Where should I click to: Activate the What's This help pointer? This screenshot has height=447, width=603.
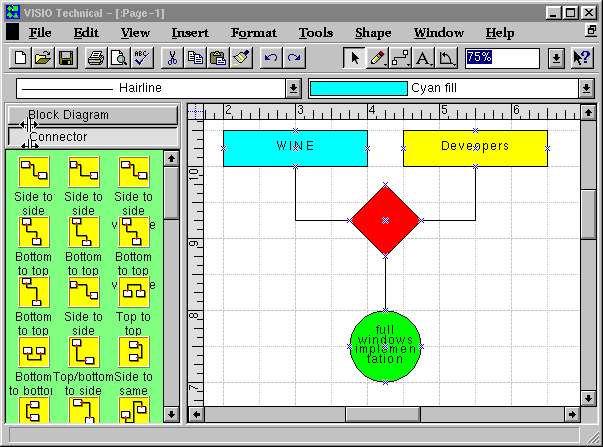pos(582,58)
